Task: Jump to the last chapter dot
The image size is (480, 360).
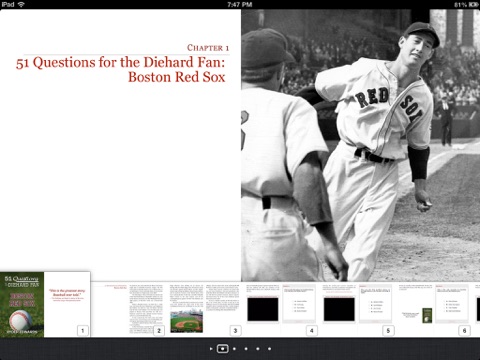Action: point(269,349)
